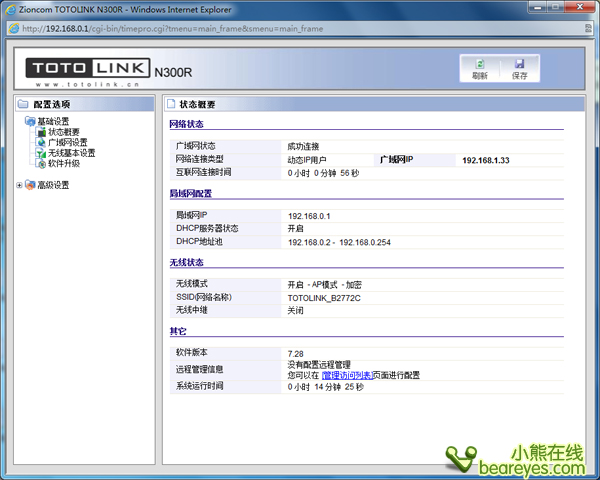This screenshot has width=600, height=480.
Task: Click the 状态概要 monitor icon in tree
Action: [x=41, y=132]
